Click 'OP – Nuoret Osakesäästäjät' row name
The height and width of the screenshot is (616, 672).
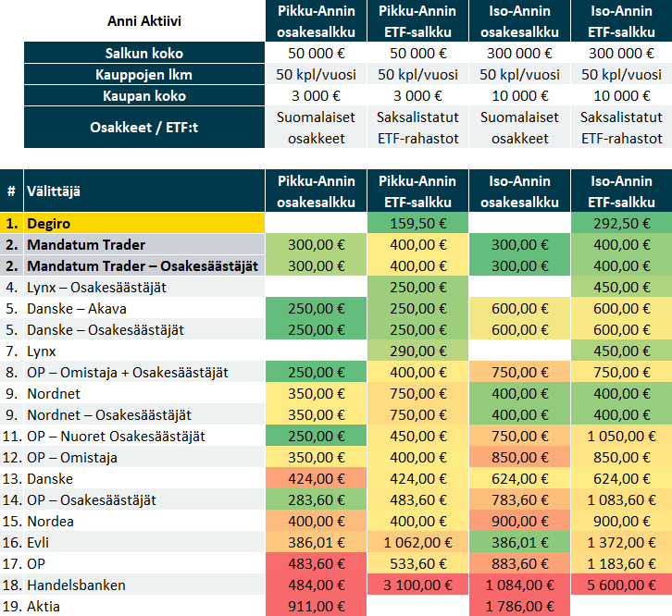[144, 436]
